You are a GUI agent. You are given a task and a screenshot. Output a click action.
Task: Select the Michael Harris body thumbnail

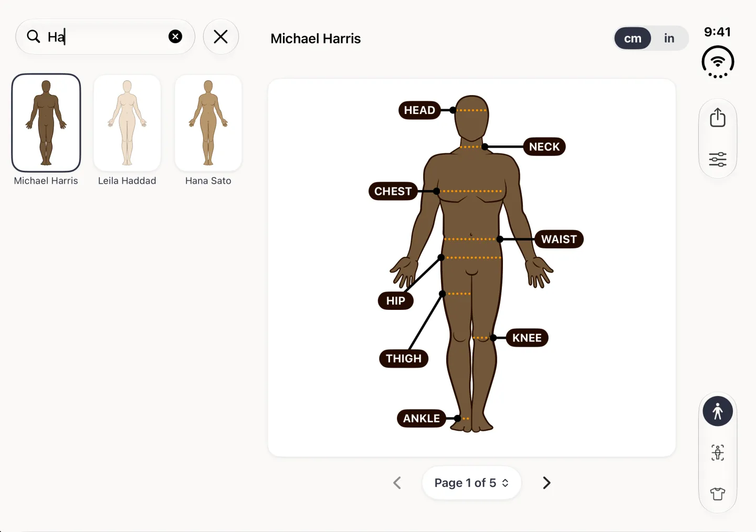(46, 123)
